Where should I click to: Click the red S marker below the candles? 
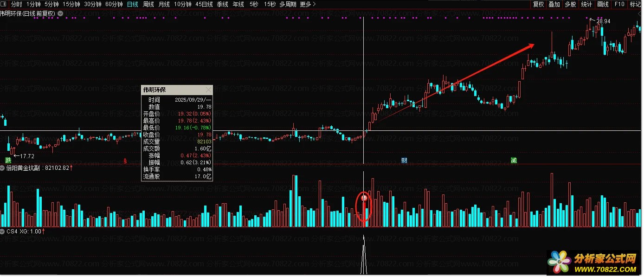coord(125,161)
